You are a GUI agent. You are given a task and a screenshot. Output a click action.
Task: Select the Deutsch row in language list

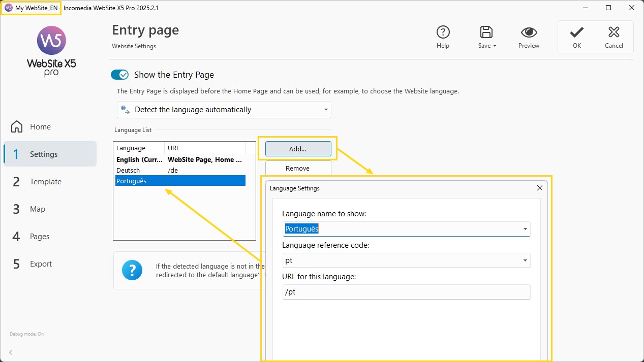click(x=180, y=170)
